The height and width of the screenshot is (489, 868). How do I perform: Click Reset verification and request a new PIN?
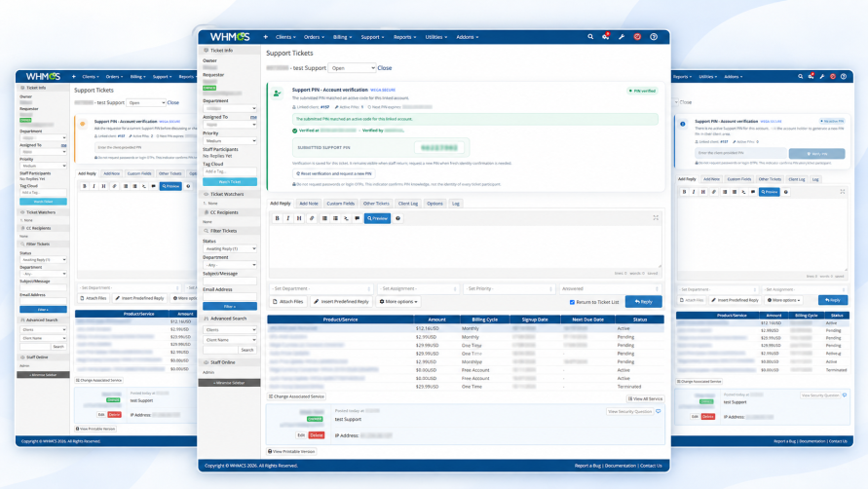(x=334, y=173)
